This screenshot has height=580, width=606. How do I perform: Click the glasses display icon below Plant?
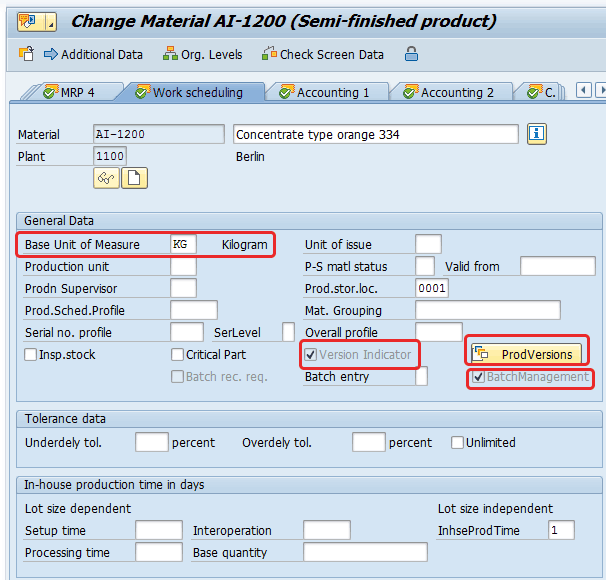point(106,178)
